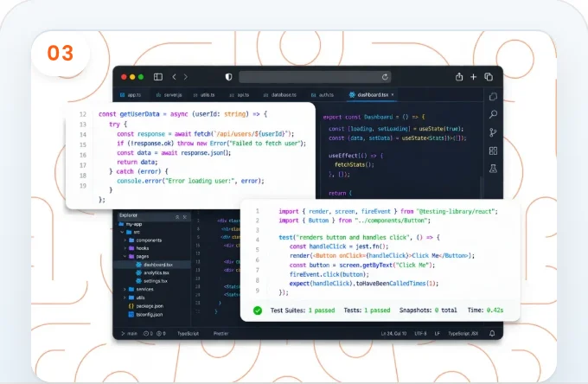This screenshot has width=588, height=384.
Task: Click the test("renders button...") line
Action: point(359,237)
